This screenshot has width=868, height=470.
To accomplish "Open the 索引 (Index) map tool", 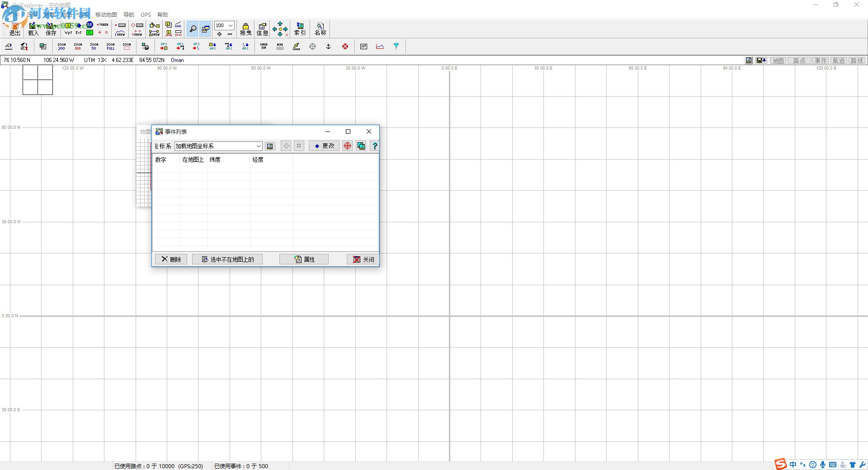I will [300, 29].
